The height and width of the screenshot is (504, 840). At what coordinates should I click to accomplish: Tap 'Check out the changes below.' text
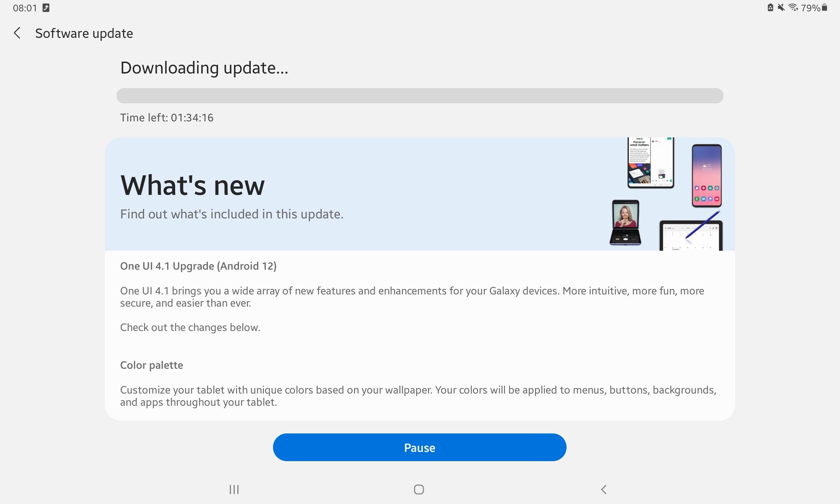pyautogui.click(x=190, y=328)
